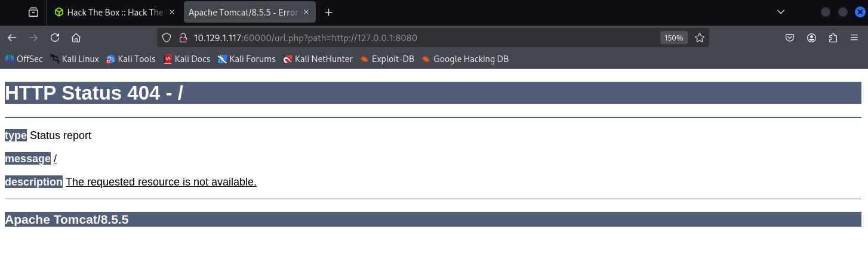The width and height of the screenshot is (868, 278).
Task: Open the Google Hacking DB bookmark
Action: (x=465, y=59)
